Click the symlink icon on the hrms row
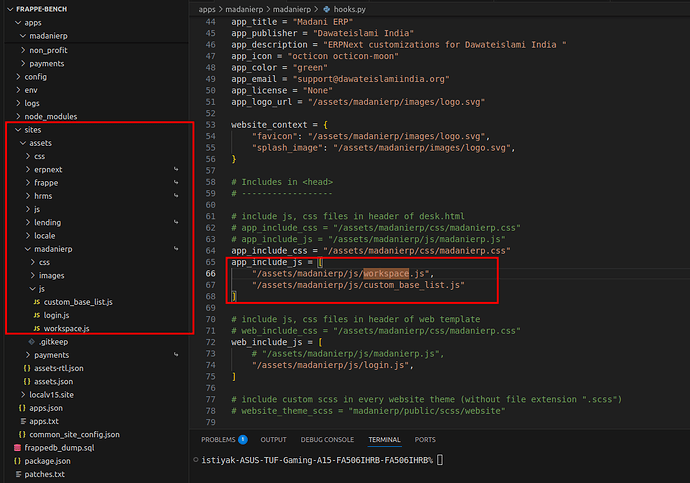The image size is (690, 483). [x=176, y=197]
